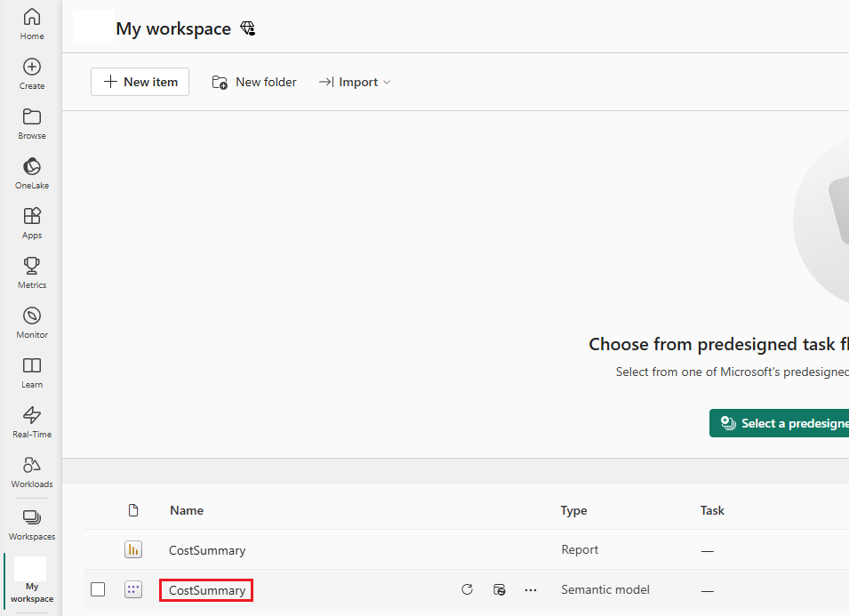
Task: Open more options for CostSummary semantic model
Action: tap(531, 590)
